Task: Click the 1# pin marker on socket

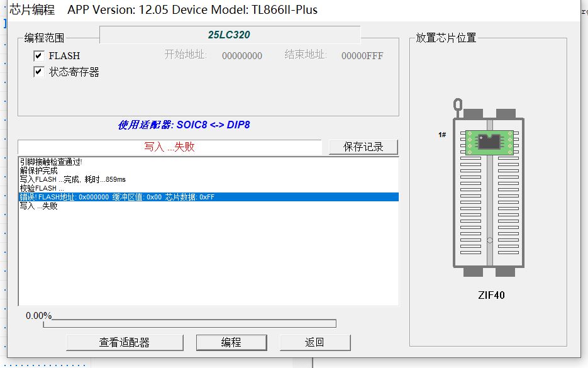Action: coord(442,135)
